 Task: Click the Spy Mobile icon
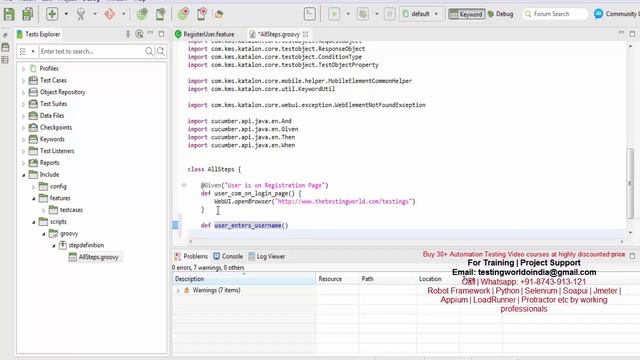click(x=160, y=14)
